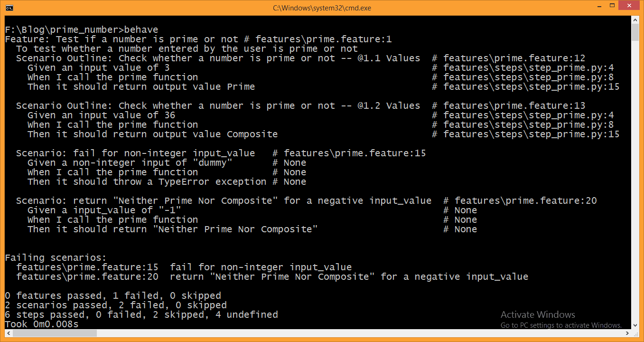Viewport: 644px width, 342px height.
Task: Click the horizontal scrollbar left arrow
Action: pos(9,333)
